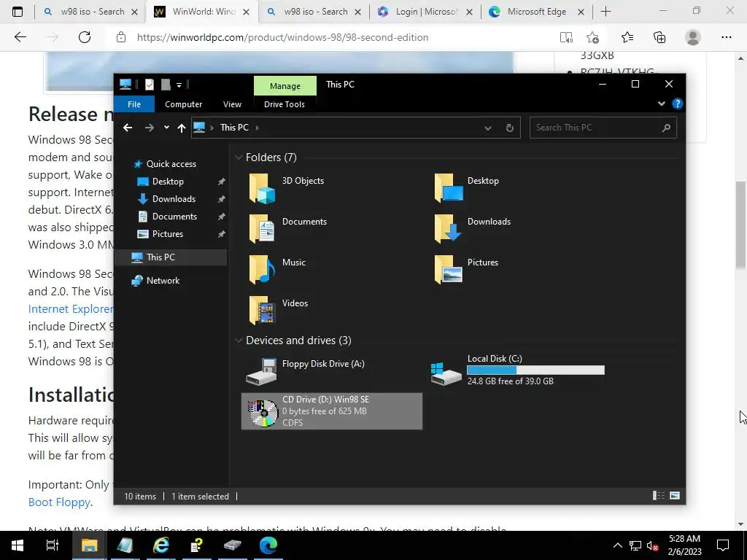Open Recent locations dropdown in Explorer
Screen dimensions: 747x560
[x=166, y=128]
